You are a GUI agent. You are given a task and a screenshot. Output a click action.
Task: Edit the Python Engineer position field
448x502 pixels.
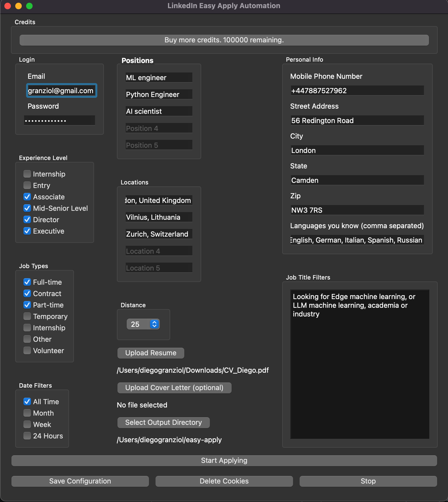[x=159, y=94]
